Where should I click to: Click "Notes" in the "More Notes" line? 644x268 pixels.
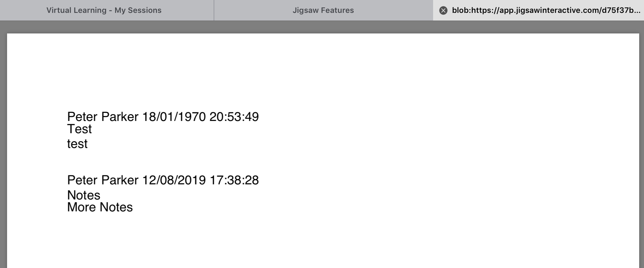(116, 208)
